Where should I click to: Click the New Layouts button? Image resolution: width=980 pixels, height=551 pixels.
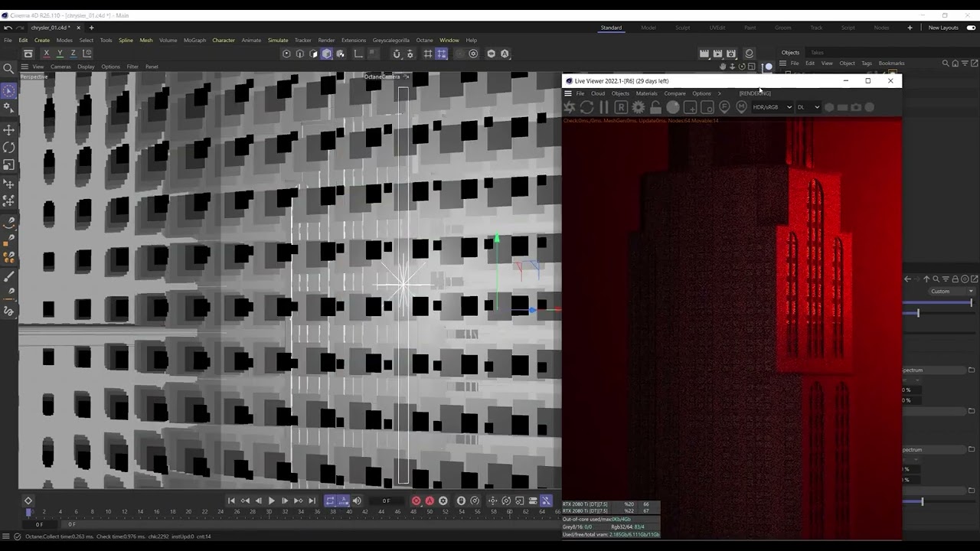coord(943,28)
